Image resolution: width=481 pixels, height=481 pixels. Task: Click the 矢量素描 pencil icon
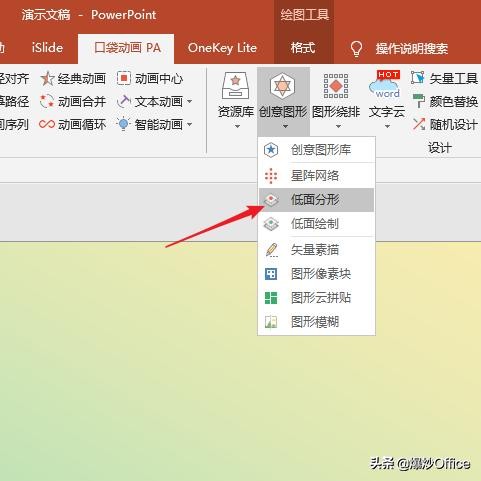tap(272, 250)
